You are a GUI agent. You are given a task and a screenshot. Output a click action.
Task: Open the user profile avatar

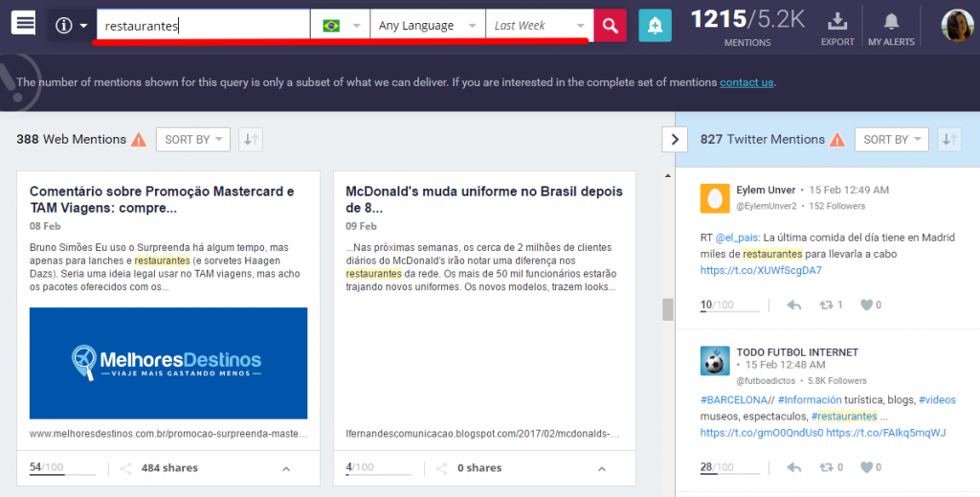(957, 26)
